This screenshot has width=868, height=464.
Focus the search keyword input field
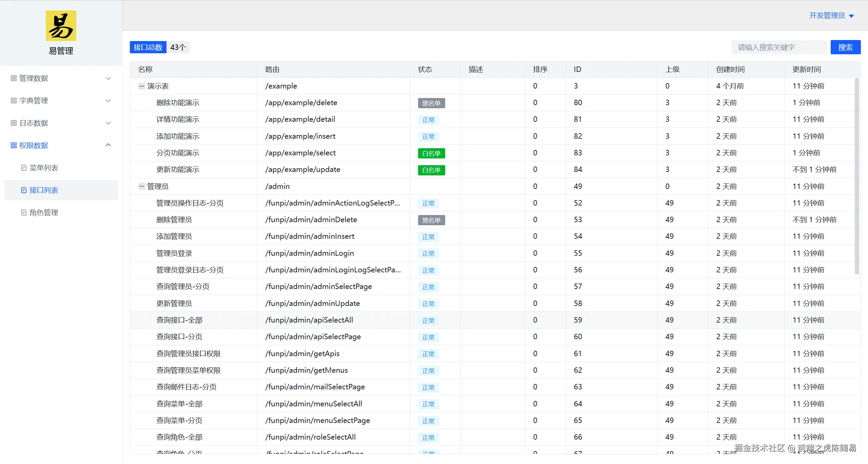(x=778, y=47)
